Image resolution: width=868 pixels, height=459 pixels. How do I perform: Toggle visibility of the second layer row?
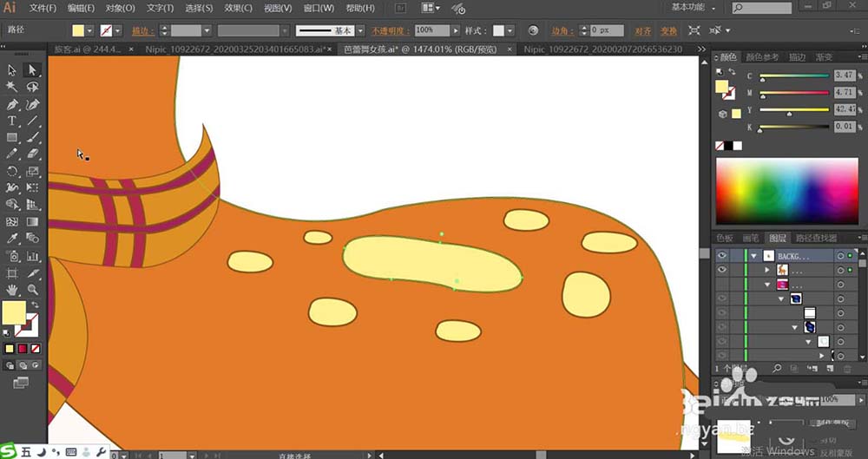click(721, 271)
